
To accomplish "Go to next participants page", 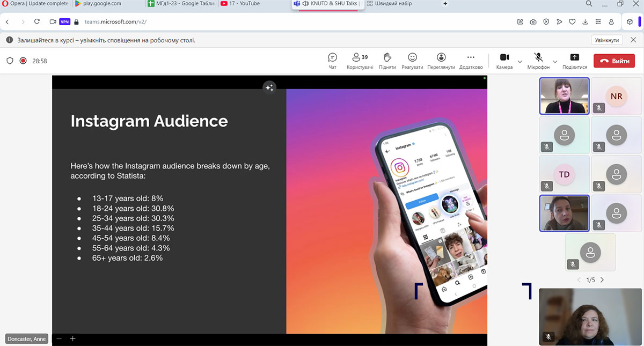I will 602,280.
